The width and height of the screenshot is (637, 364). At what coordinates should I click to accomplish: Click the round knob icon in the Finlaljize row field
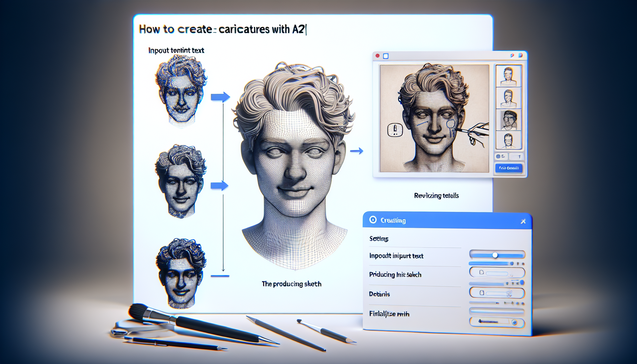pyautogui.click(x=514, y=322)
